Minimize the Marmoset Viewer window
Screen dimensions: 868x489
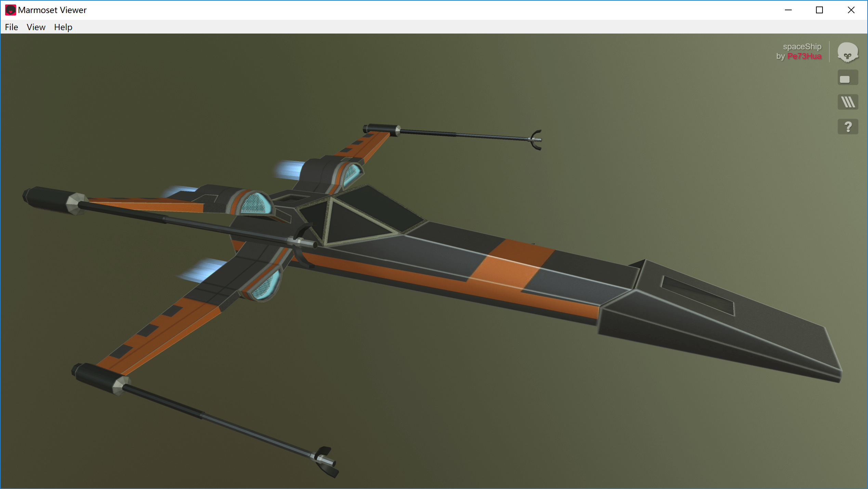pos(788,10)
